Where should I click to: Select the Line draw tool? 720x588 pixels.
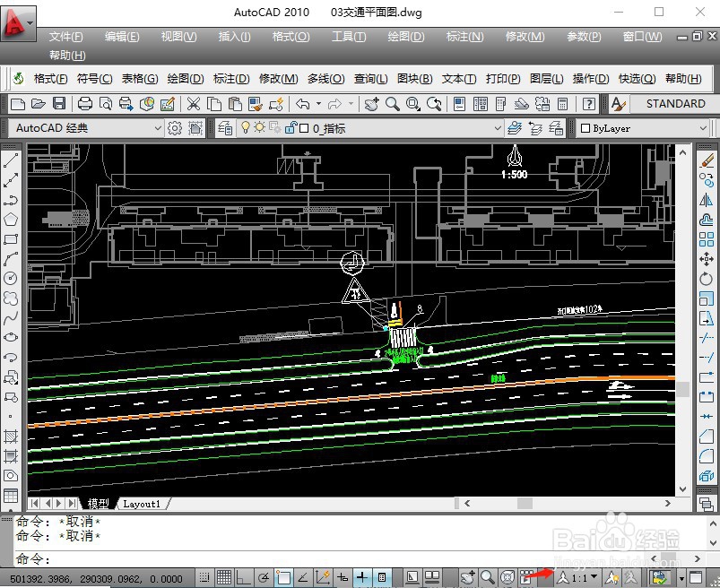point(11,160)
